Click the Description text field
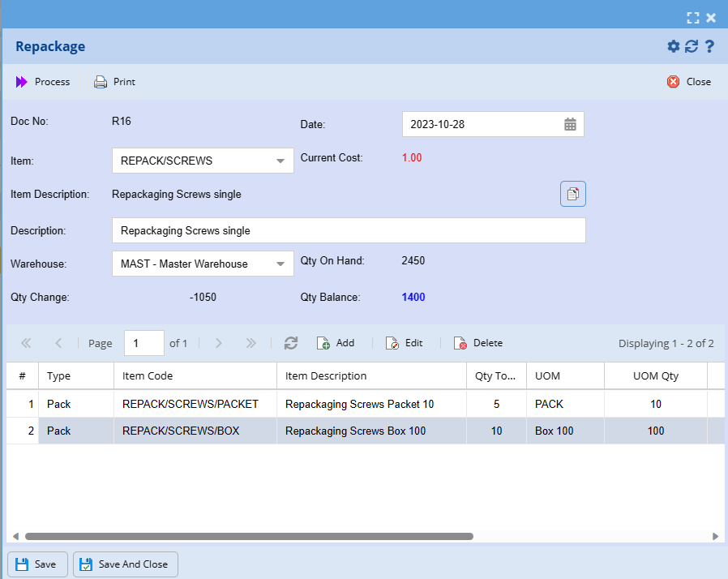This screenshot has height=579, width=728. pyautogui.click(x=349, y=230)
